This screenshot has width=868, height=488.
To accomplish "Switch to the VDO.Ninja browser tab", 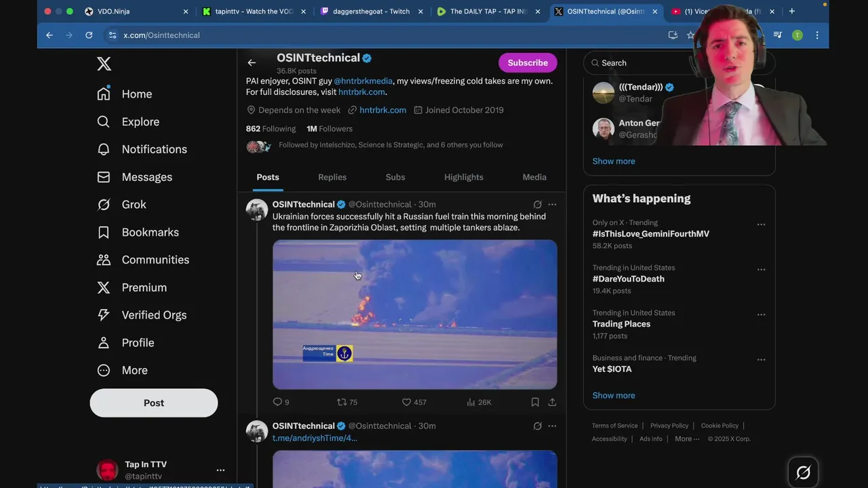I will coord(135,12).
